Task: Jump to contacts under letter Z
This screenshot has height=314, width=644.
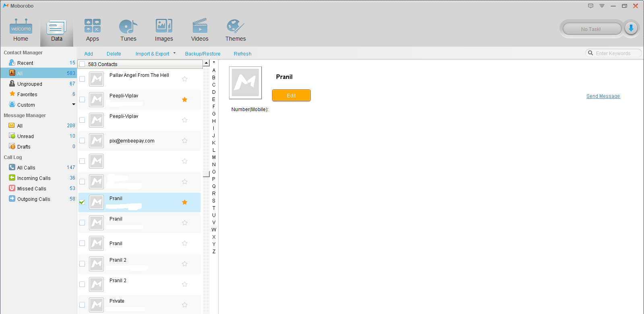Action: click(214, 251)
